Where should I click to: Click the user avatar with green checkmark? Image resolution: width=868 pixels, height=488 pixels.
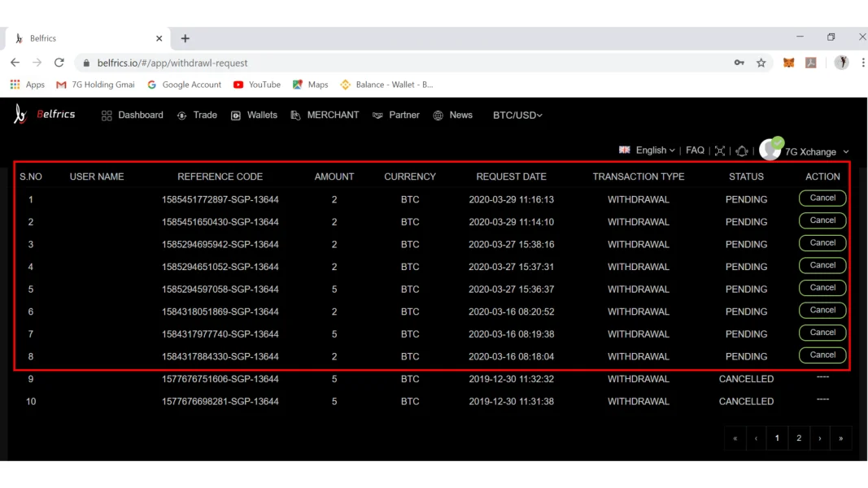point(770,150)
